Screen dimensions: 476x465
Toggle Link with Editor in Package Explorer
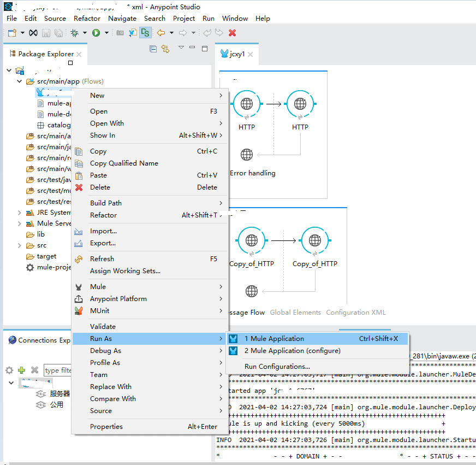pyautogui.click(x=165, y=49)
